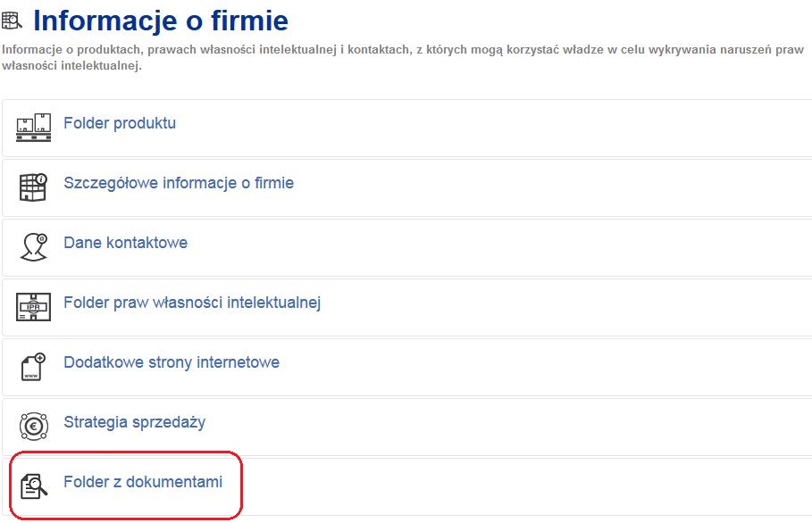Open the Strategia sprzedaży section
This screenshot has width=812, height=523.
135,422
